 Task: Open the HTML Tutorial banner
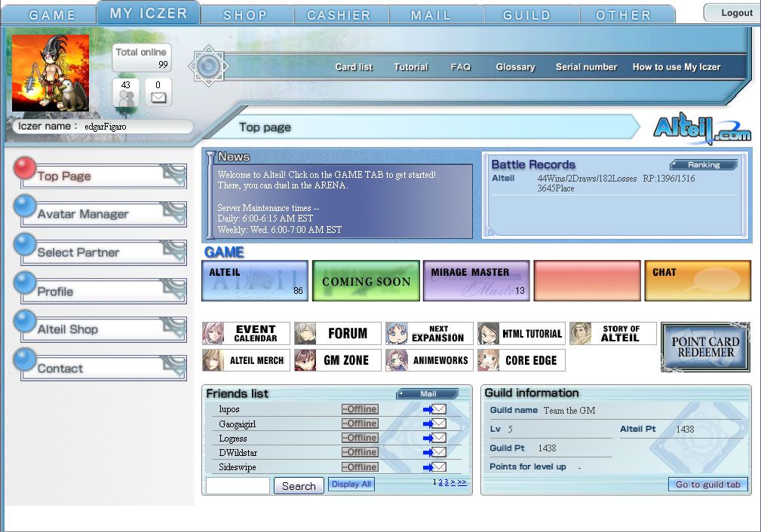pos(521,333)
